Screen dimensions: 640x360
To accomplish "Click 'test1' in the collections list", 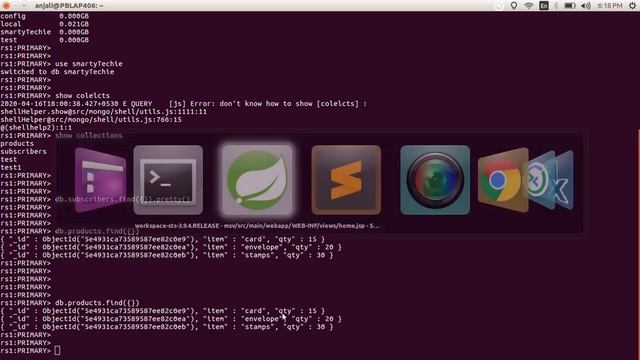I will click(11, 167).
